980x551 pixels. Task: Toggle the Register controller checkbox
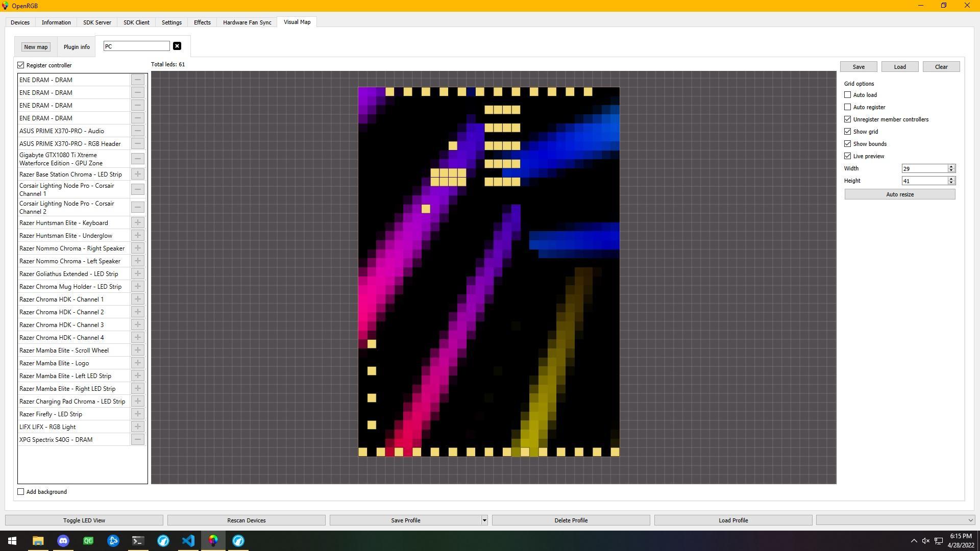pyautogui.click(x=21, y=65)
